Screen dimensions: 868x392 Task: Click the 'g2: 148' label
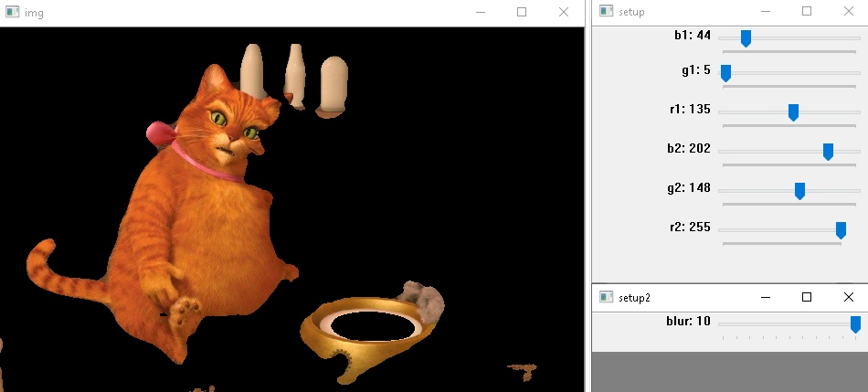point(689,187)
